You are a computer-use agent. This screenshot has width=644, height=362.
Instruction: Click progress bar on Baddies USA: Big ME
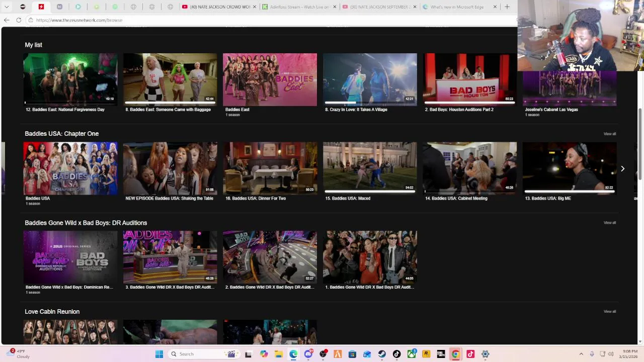pyautogui.click(x=570, y=192)
